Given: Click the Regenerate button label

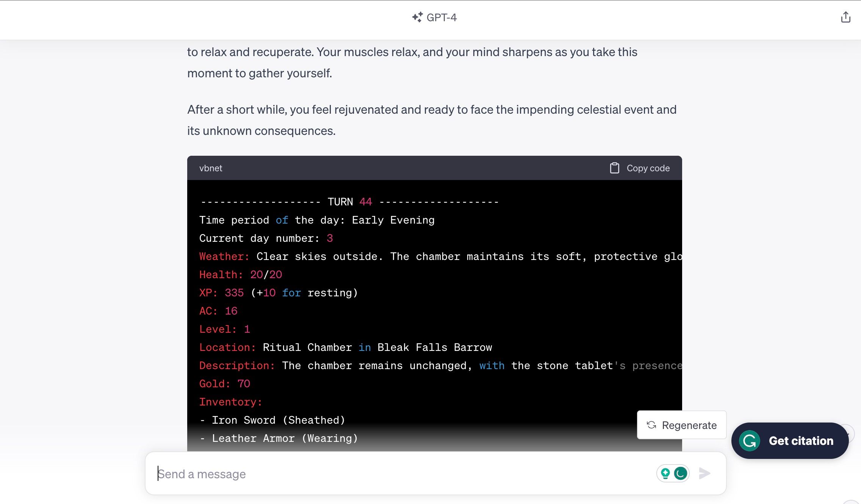Looking at the screenshot, I should click(689, 425).
